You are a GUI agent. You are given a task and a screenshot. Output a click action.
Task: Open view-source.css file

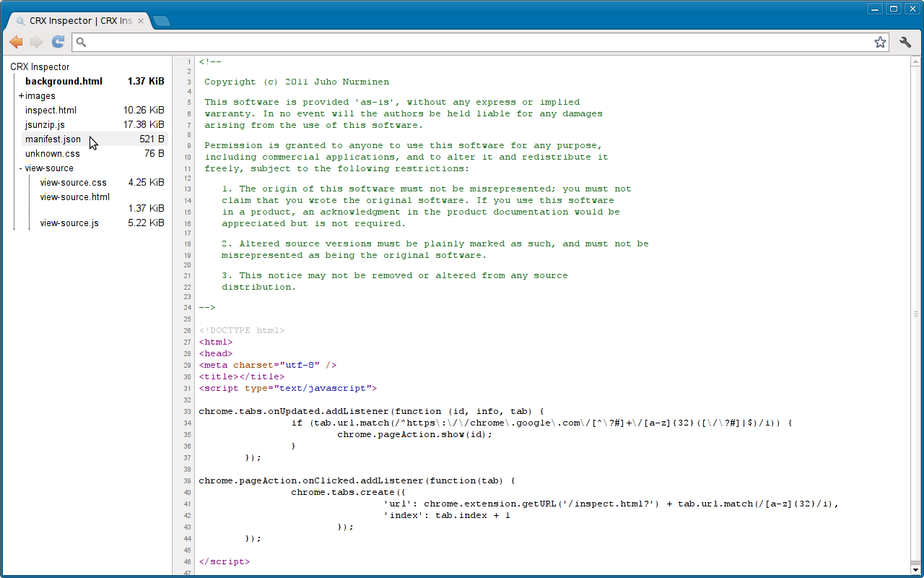point(73,183)
